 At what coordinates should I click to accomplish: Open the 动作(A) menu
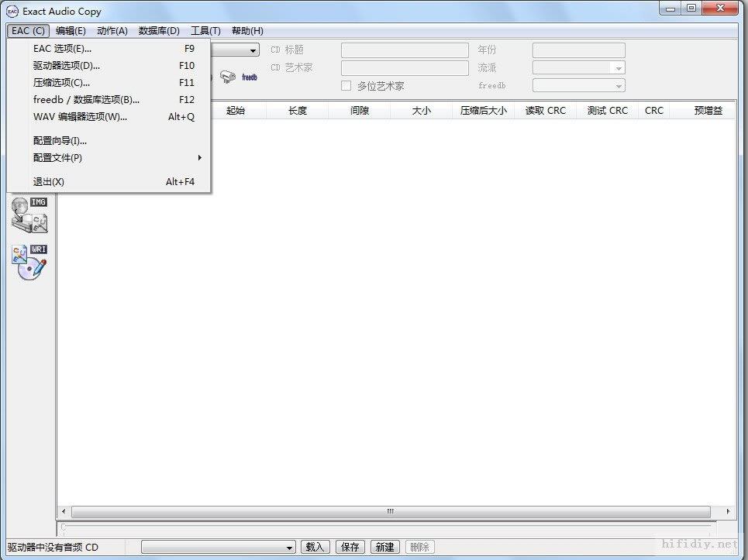pyautogui.click(x=112, y=31)
